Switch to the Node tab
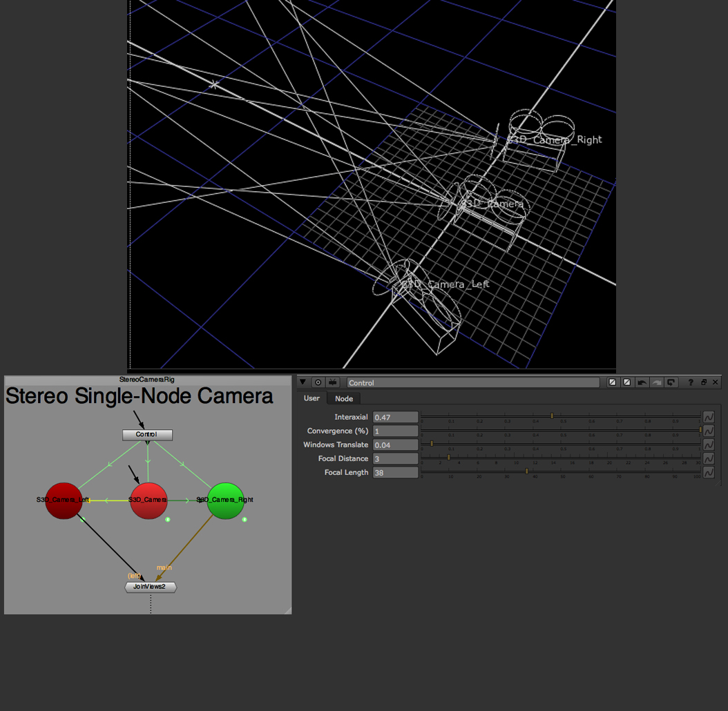728x711 pixels. (x=343, y=398)
